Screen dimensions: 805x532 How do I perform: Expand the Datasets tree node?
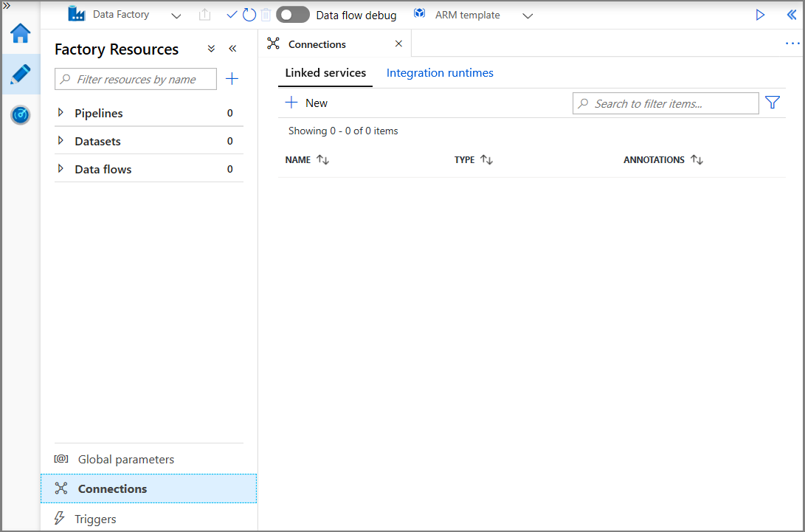click(61, 141)
